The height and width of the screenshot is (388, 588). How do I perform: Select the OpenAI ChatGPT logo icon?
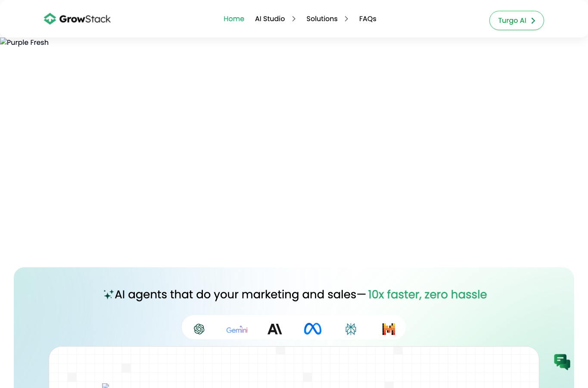tap(199, 329)
